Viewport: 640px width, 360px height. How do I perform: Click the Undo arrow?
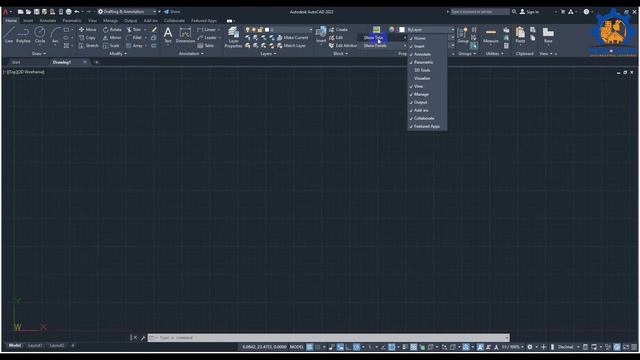[x=76, y=12]
